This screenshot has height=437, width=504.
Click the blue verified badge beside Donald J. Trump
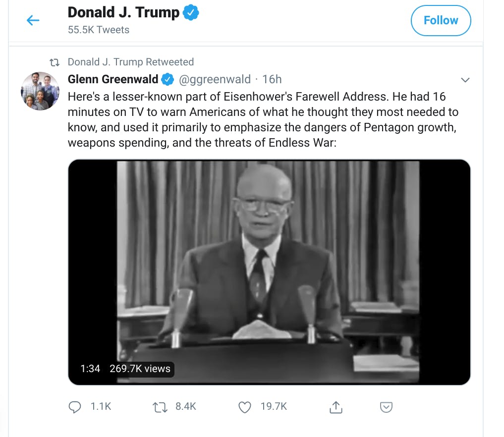pos(191,12)
